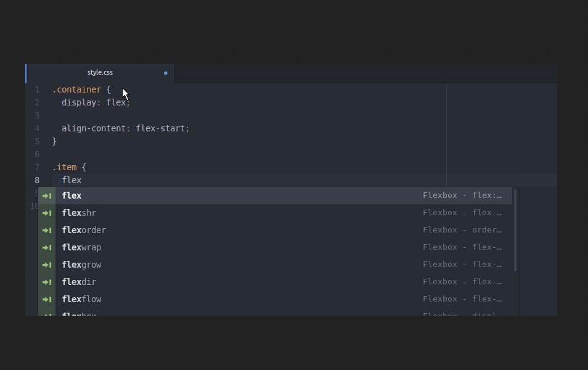Click 'Flexbox - flex:…' description label

462,195
